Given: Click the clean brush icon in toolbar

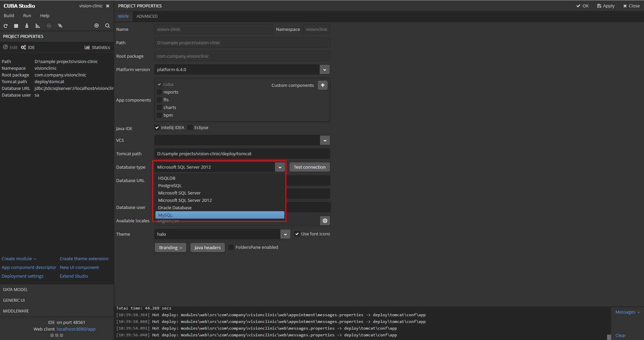Looking at the screenshot, I should [27, 26].
